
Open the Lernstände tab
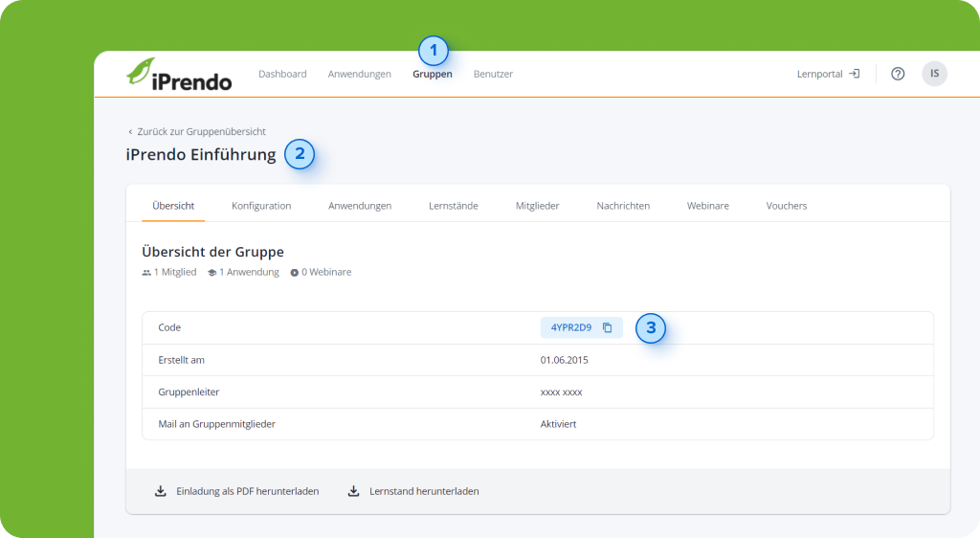[453, 206]
